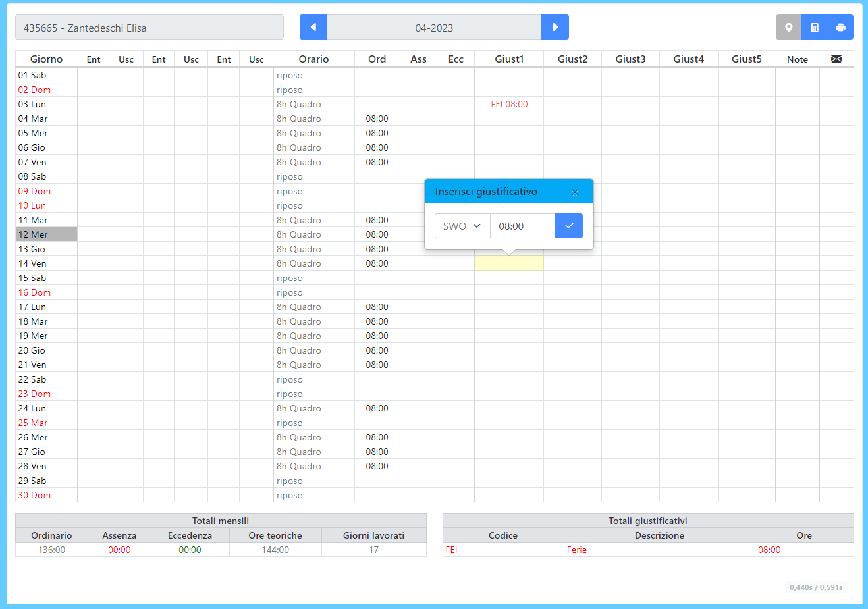Click the Ass column header

(x=418, y=59)
